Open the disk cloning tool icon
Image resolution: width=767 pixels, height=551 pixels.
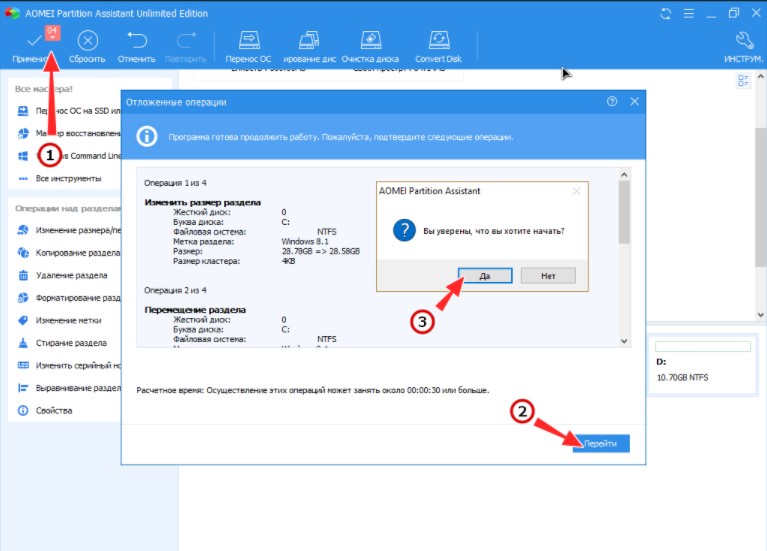point(309,41)
